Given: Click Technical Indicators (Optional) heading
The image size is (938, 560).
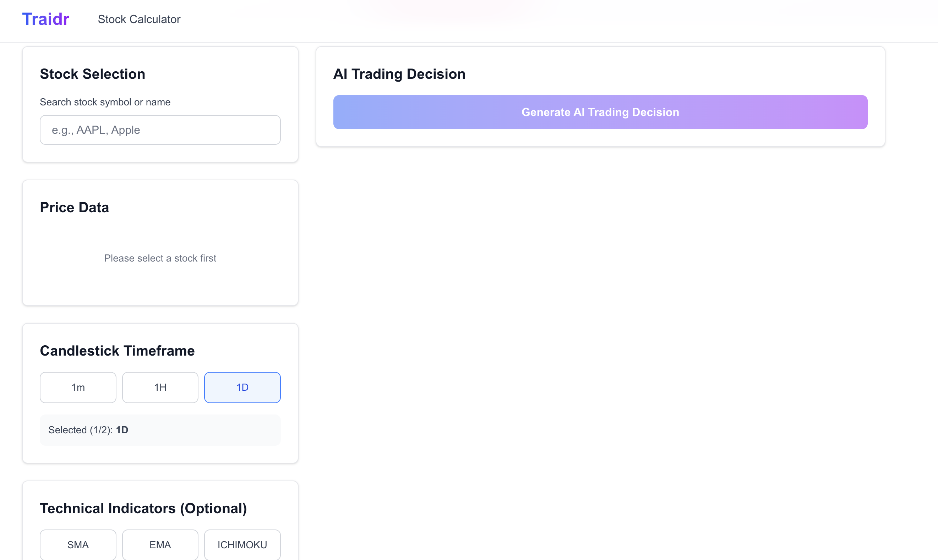Looking at the screenshot, I should [143, 508].
